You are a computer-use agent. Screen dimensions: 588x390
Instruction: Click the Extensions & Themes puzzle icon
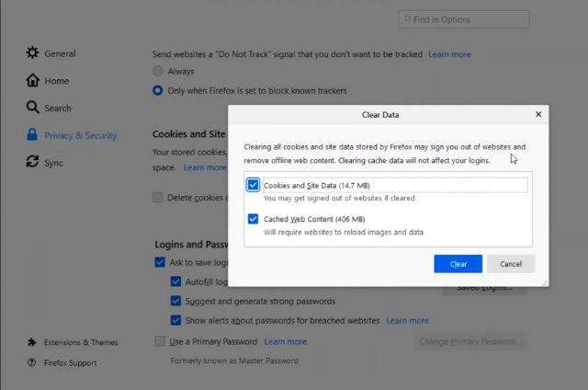click(32, 342)
